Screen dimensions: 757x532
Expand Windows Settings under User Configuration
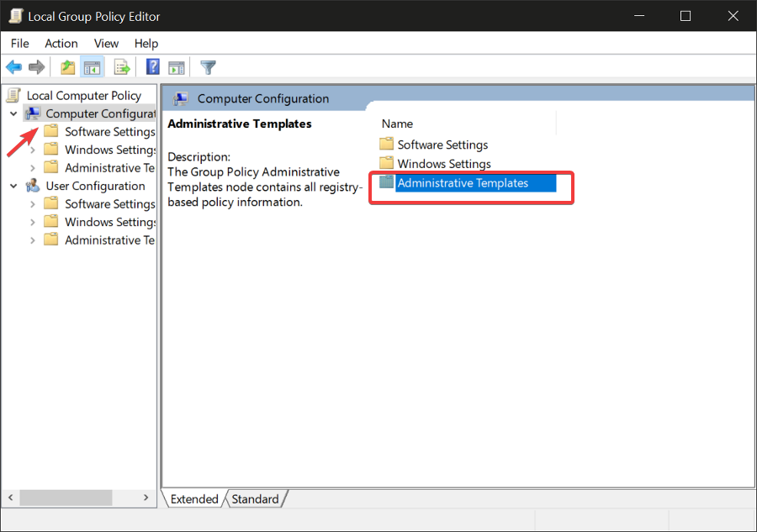point(32,223)
